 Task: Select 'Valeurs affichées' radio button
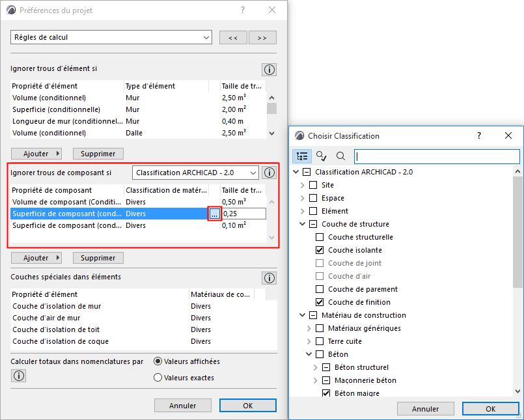[158, 361]
